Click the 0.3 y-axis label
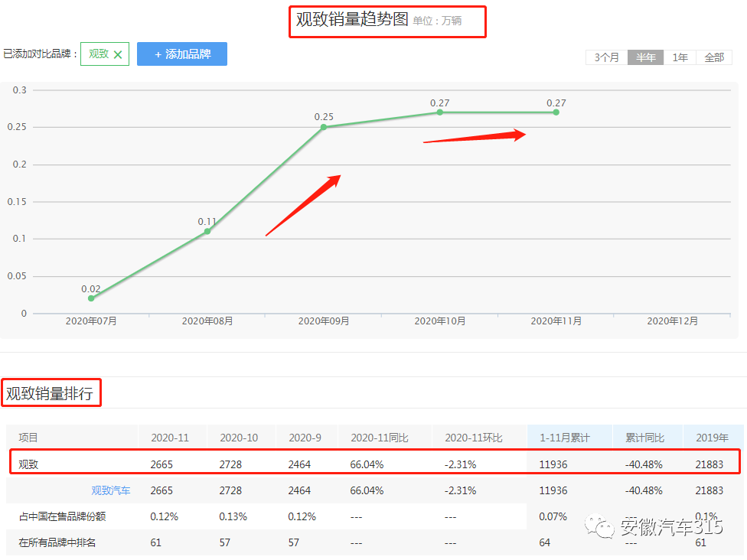Screen dimensions: 747x560 (20, 90)
